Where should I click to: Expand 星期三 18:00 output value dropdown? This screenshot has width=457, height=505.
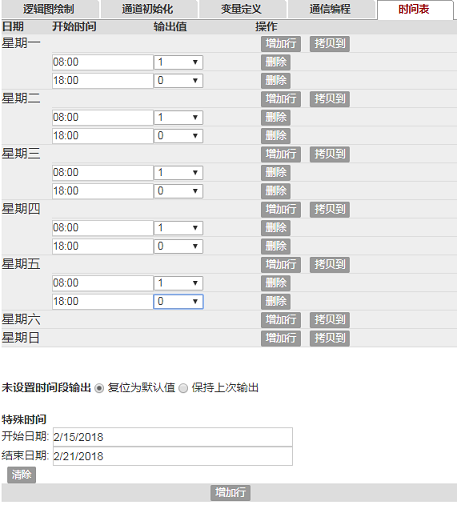178,191
